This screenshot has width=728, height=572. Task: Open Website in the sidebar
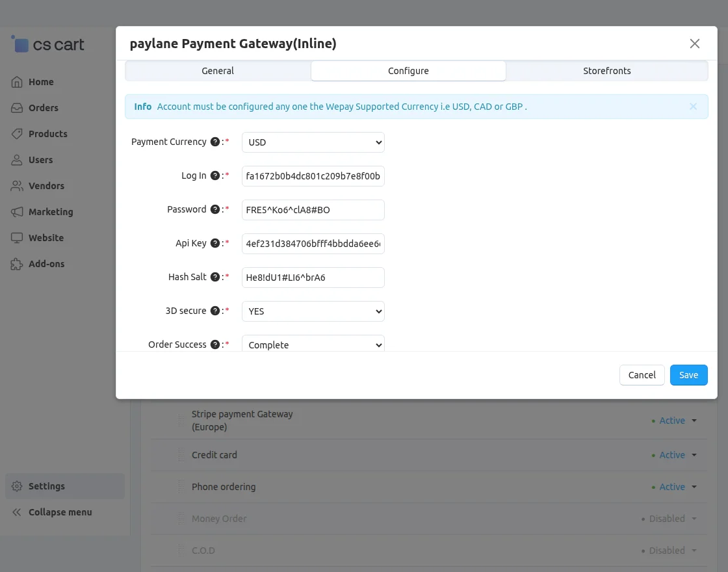tap(46, 238)
